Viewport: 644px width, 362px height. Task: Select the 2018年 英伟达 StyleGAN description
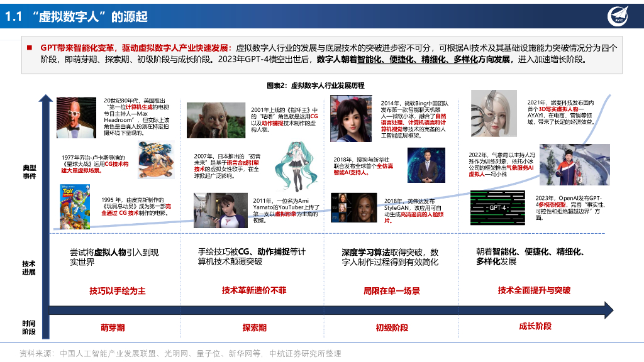[x=414, y=211]
